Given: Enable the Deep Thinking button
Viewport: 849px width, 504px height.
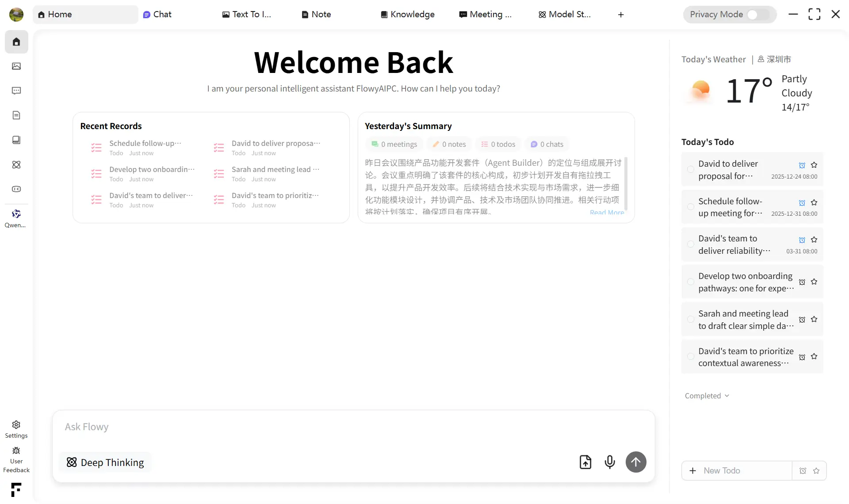Looking at the screenshot, I should coord(105,462).
